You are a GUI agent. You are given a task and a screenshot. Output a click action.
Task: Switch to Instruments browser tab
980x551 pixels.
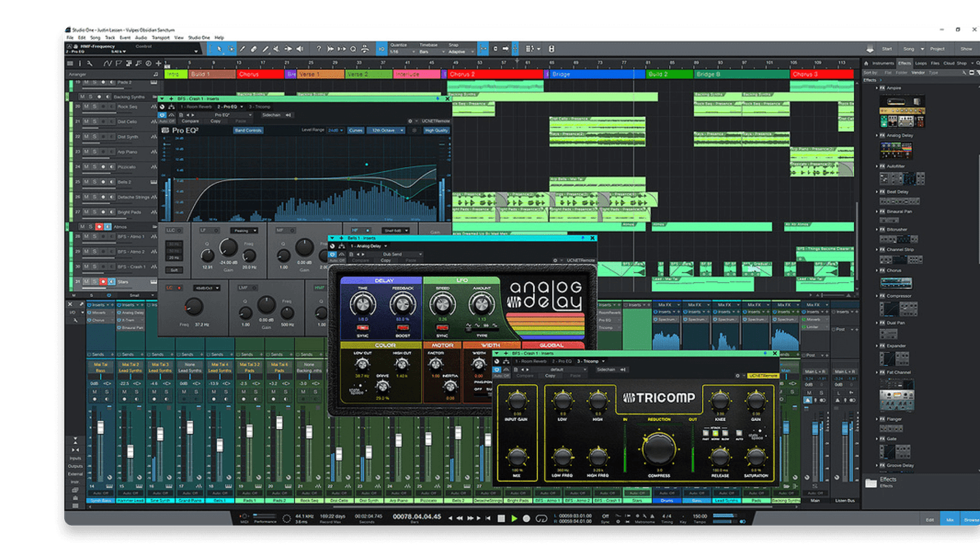click(x=883, y=63)
